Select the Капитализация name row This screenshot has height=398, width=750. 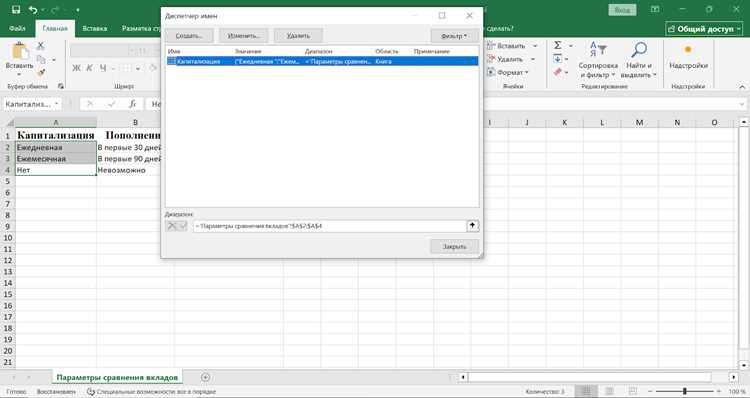tap(322, 61)
